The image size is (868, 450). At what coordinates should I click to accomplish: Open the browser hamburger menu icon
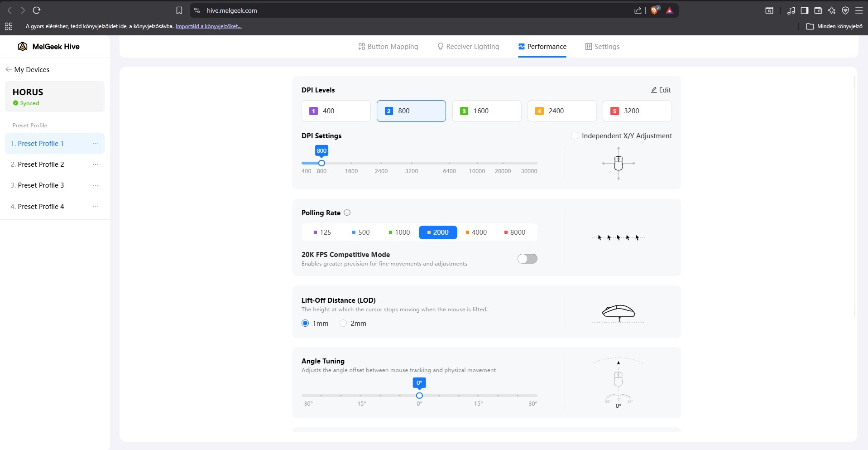pyautogui.click(x=859, y=10)
